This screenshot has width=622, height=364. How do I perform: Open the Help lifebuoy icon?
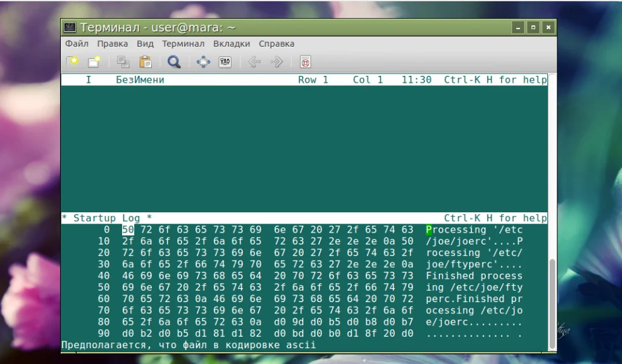pos(305,62)
